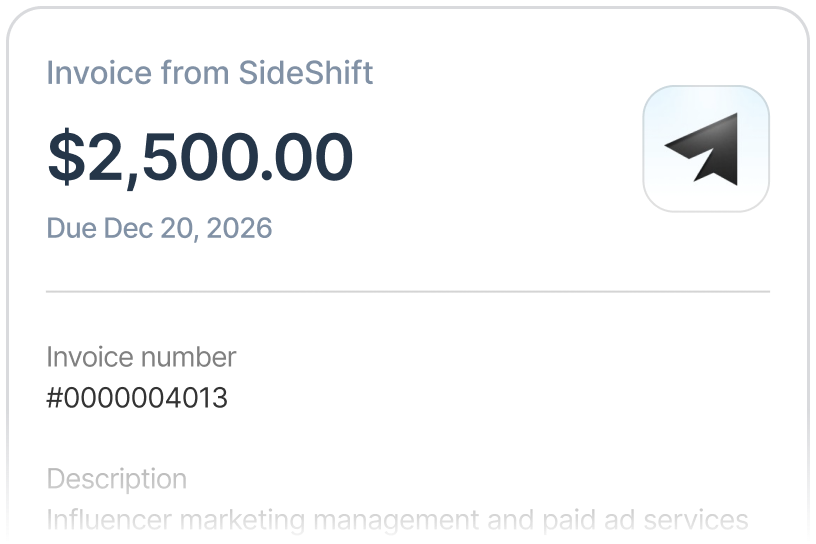Click the "Description" field label
This screenshot has width=816, height=544.
point(116,478)
